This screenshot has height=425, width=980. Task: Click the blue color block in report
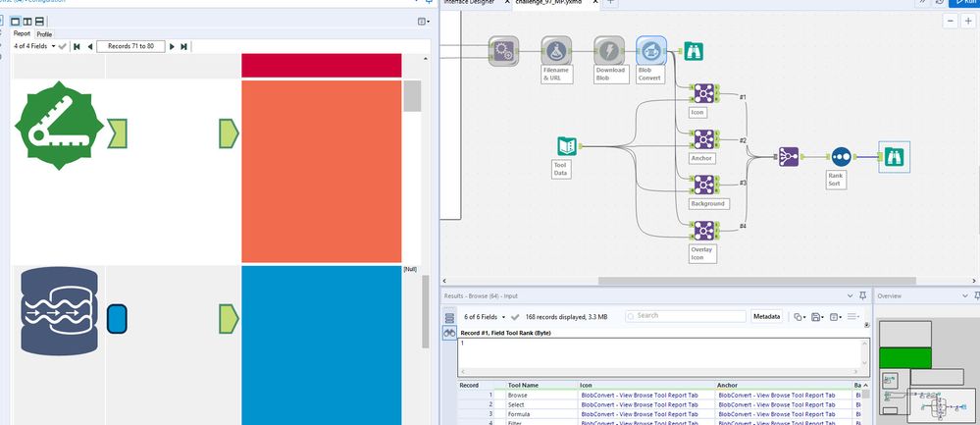tap(321, 345)
